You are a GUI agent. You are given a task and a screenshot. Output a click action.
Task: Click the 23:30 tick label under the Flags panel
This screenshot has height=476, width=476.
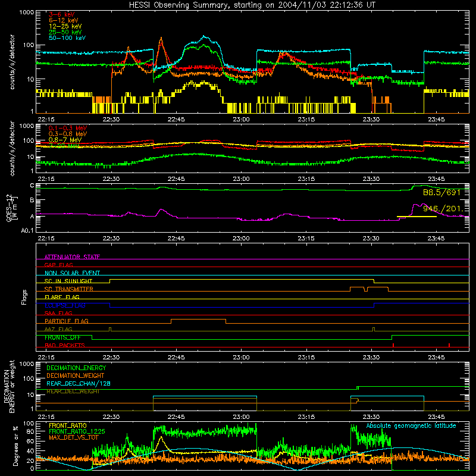pyautogui.click(x=371, y=358)
